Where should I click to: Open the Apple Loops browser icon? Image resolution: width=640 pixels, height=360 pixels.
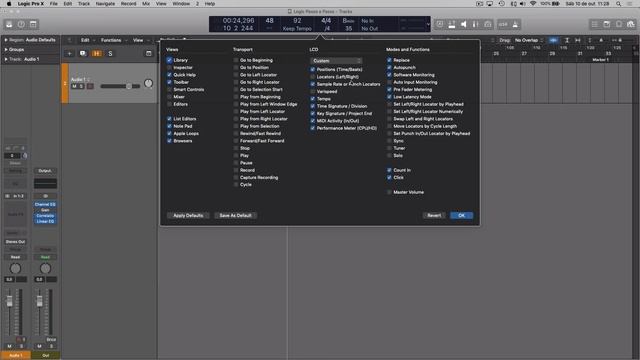(619, 24)
